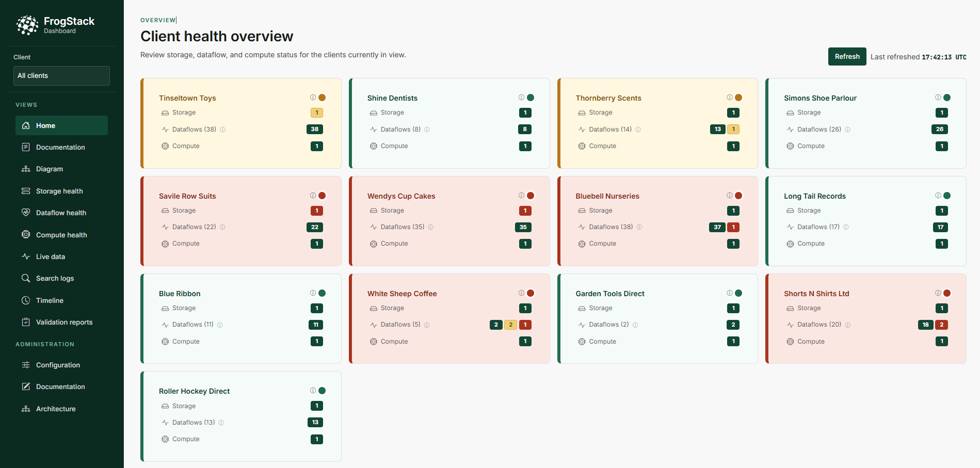Open Tinseltown Toys client card title
Viewport: 980px width, 468px height.
[187, 98]
